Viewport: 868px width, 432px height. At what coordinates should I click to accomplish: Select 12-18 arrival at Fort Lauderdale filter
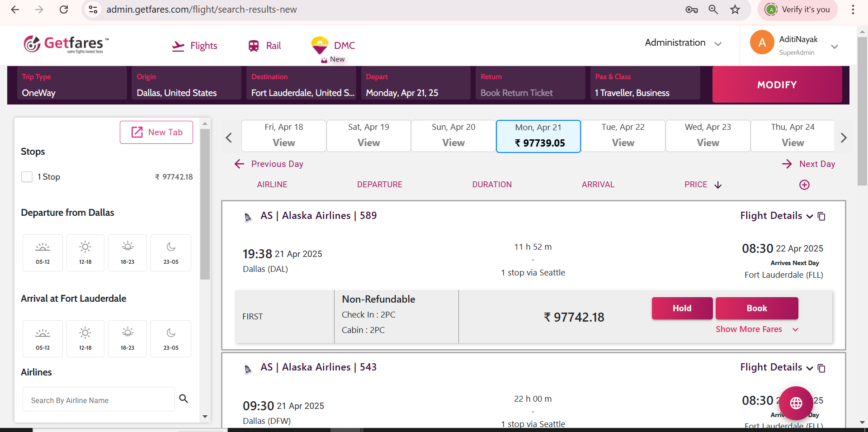pyautogui.click(x=85, y=338)
